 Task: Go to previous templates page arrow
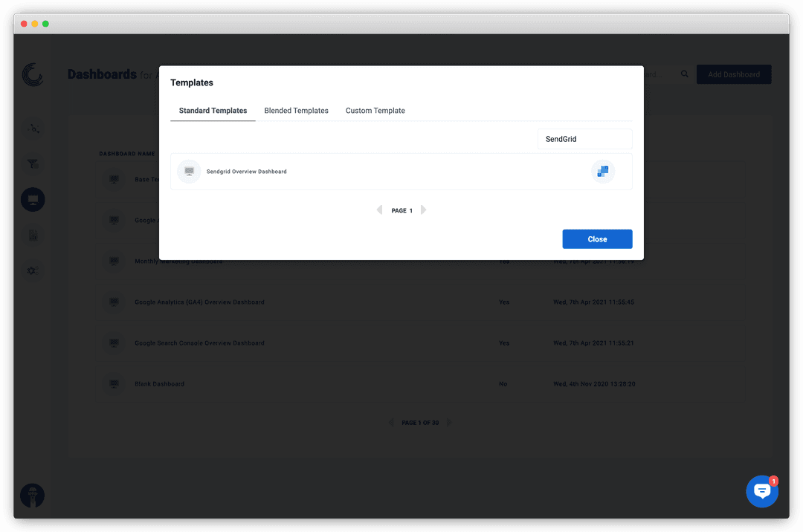tap(379, 210)
